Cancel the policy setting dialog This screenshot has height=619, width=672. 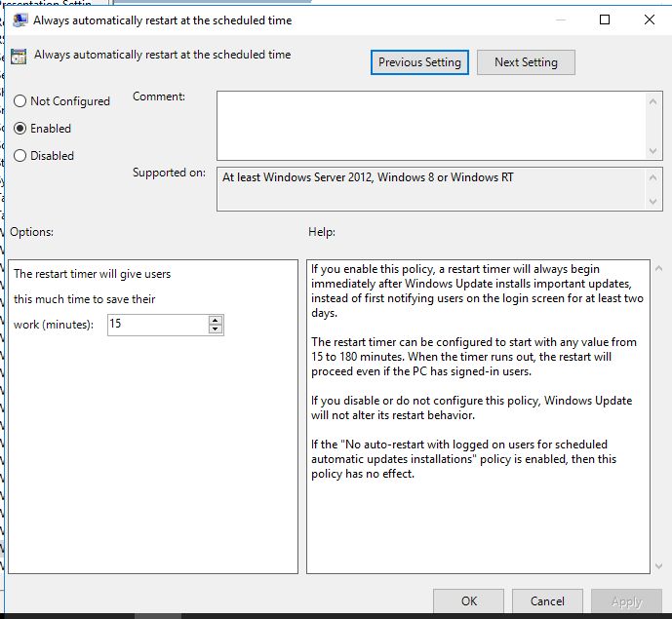[x=547, y=601]
